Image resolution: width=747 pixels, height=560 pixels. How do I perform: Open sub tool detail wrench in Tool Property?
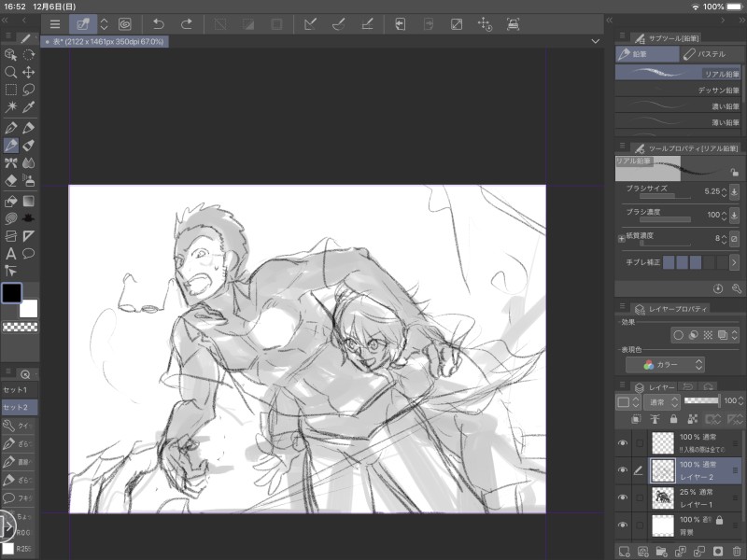736,288
